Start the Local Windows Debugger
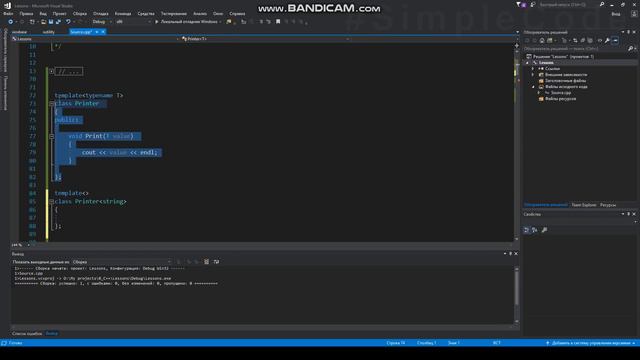 click(188, 22)
